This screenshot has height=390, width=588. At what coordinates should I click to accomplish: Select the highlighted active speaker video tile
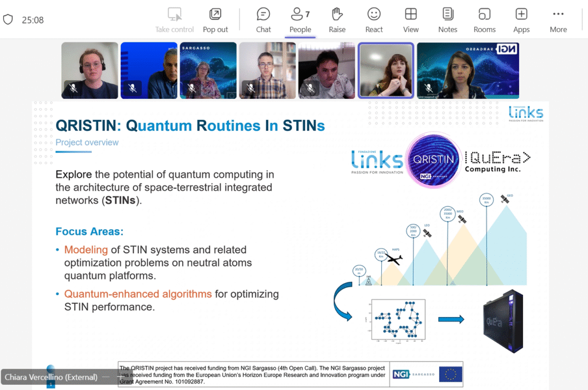tap(386, 70)
